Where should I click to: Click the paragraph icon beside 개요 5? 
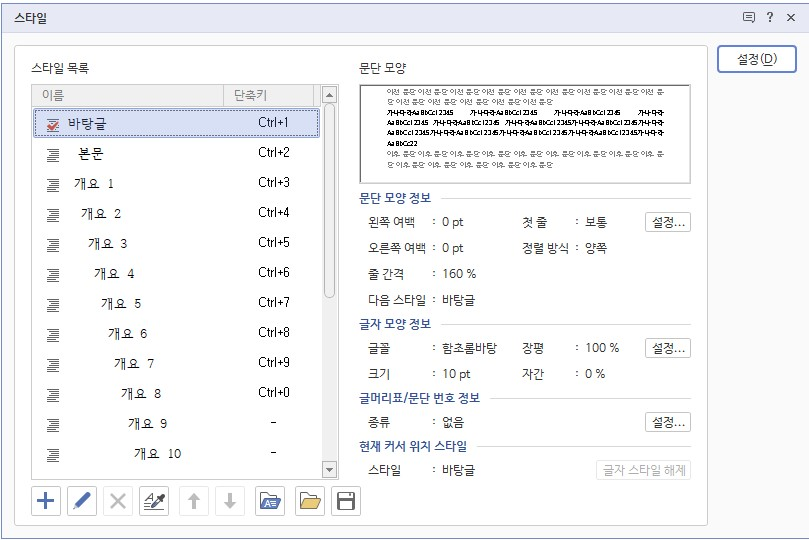[x=53, y=304]
